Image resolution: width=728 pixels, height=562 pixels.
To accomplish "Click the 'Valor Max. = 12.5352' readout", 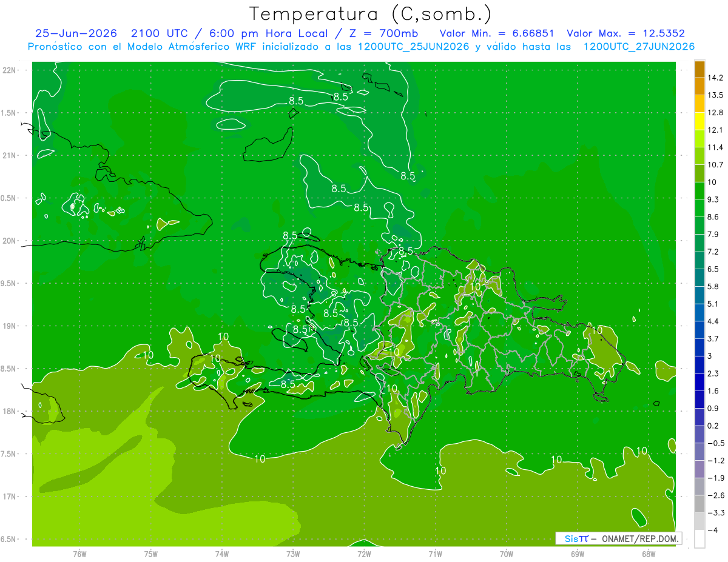I will [626, 33].
